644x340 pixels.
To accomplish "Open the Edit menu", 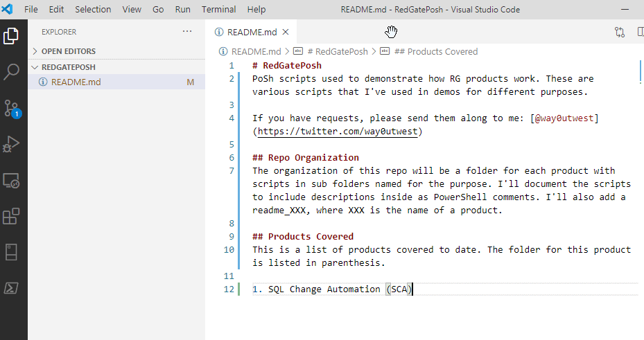I will tap(56, 9).
